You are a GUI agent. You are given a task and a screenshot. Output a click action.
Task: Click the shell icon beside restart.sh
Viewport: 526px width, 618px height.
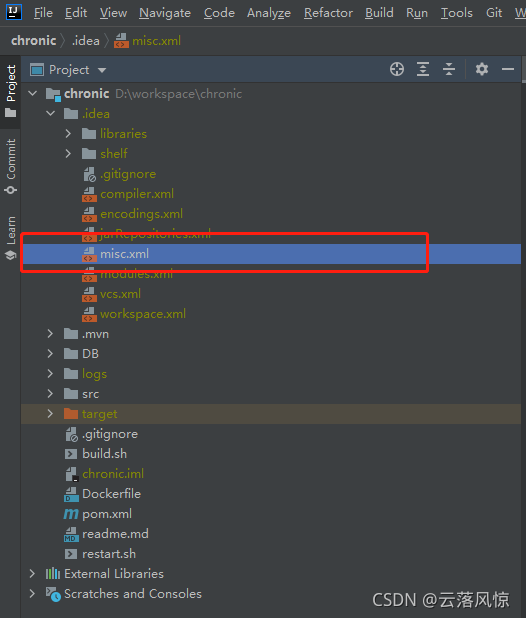point(71,554)
